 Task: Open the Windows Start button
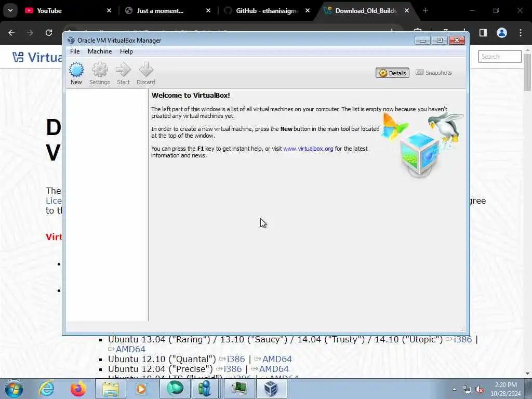14,389
